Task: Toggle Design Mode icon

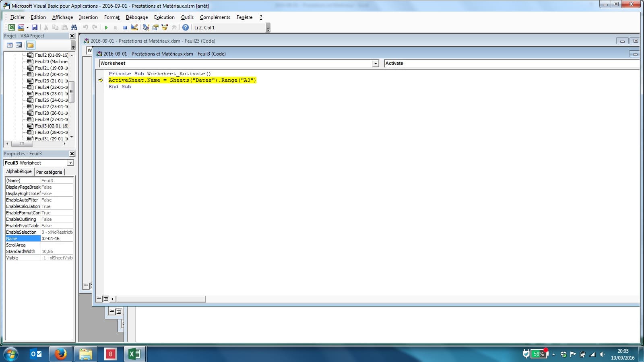Action: coord(134,27)
